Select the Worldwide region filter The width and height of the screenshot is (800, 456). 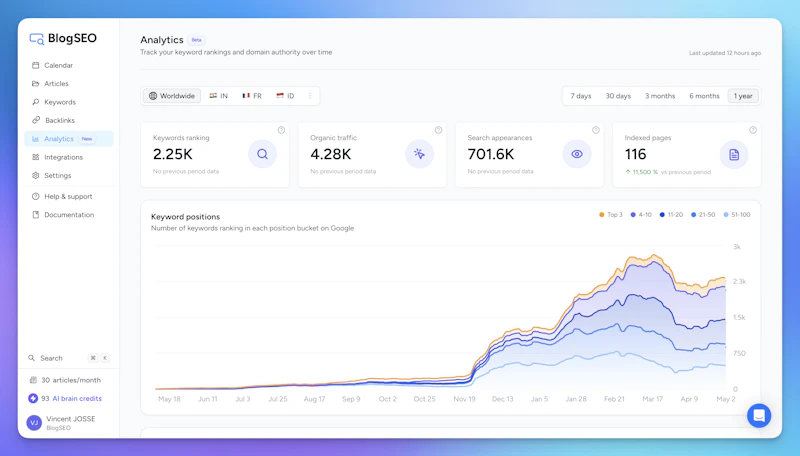click(x=172, y=96)
